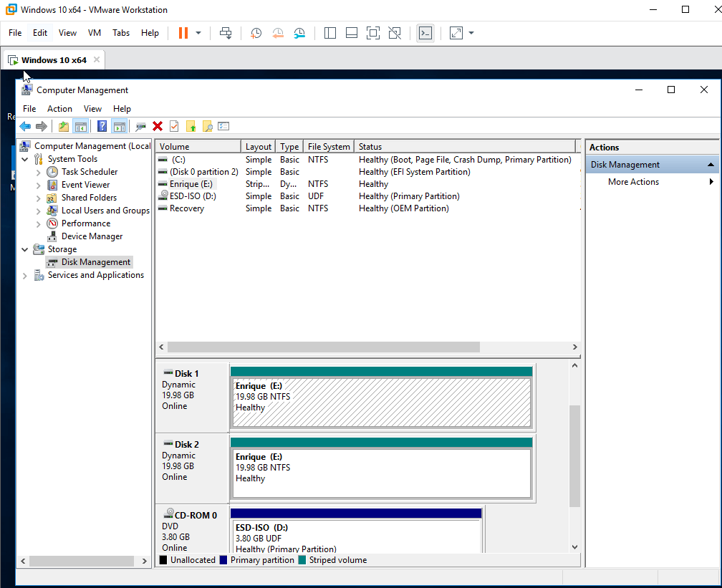Viewport: 722px width, 588px height.
Task: Open the Action menu in Computer Management
Action: (x=60, y=109)
